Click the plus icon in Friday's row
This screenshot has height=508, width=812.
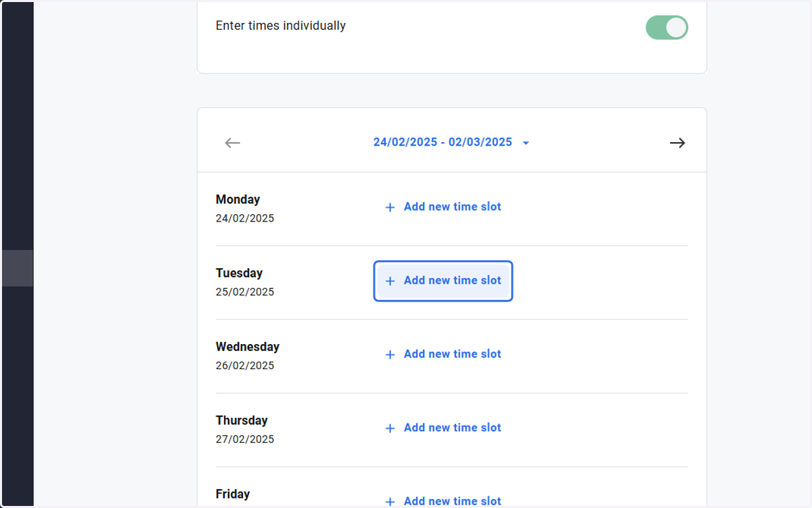pyautogui.click(x=390, y=502)
